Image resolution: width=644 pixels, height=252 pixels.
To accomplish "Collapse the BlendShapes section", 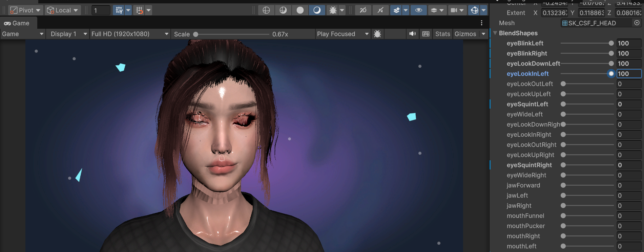I will click(495, 33).
